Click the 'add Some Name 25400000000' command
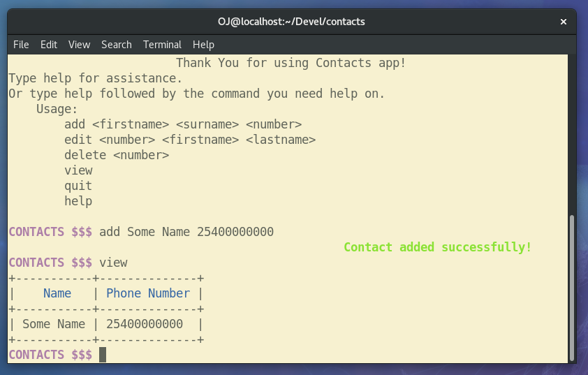The height and width of the screenshot is (375, 588). 186,232
